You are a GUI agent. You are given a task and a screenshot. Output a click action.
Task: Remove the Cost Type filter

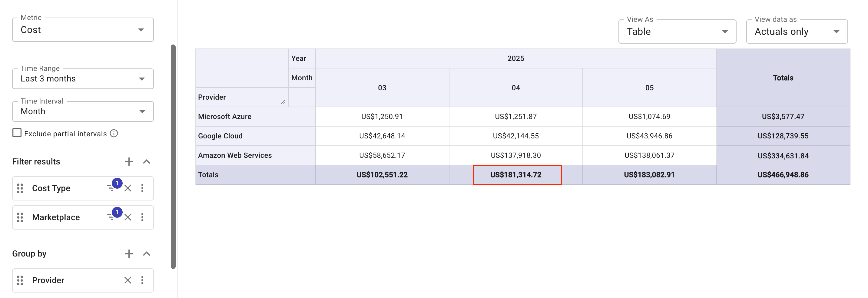[x=128, y=188]
